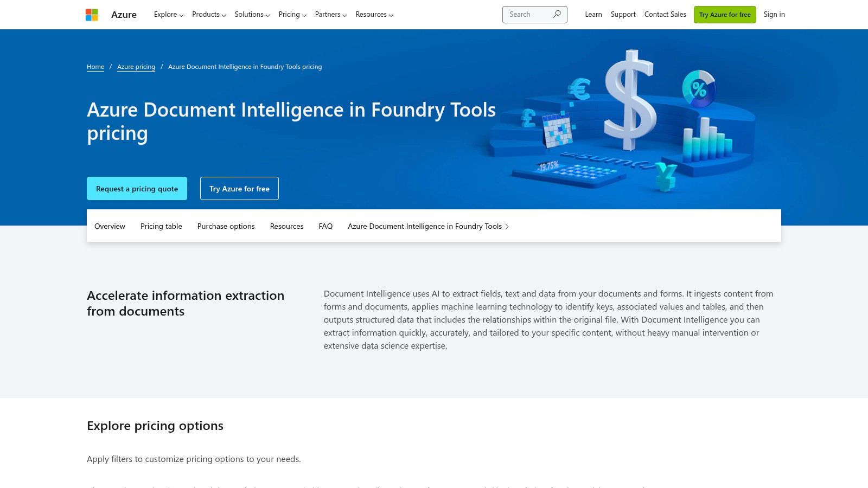Select Pricing table tab

(x=161, y=226)
